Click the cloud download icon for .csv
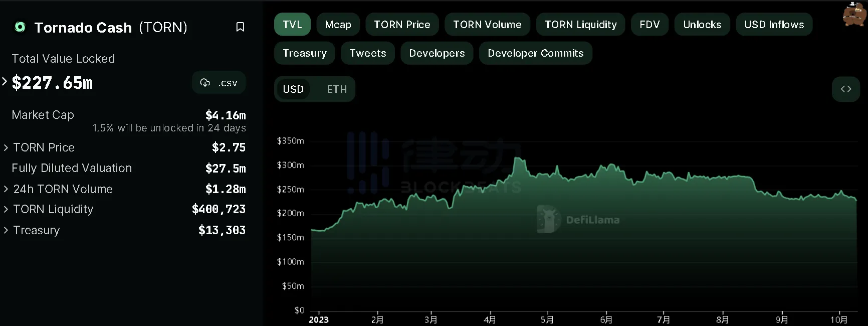Image resolution: width=868 pixels, height=326 pixels. (x=205, y=83)
